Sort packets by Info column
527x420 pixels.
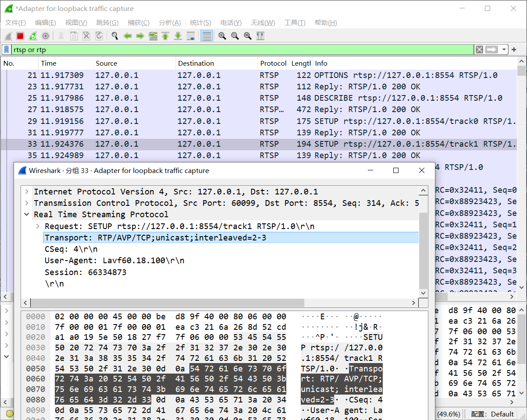point(414,64)
